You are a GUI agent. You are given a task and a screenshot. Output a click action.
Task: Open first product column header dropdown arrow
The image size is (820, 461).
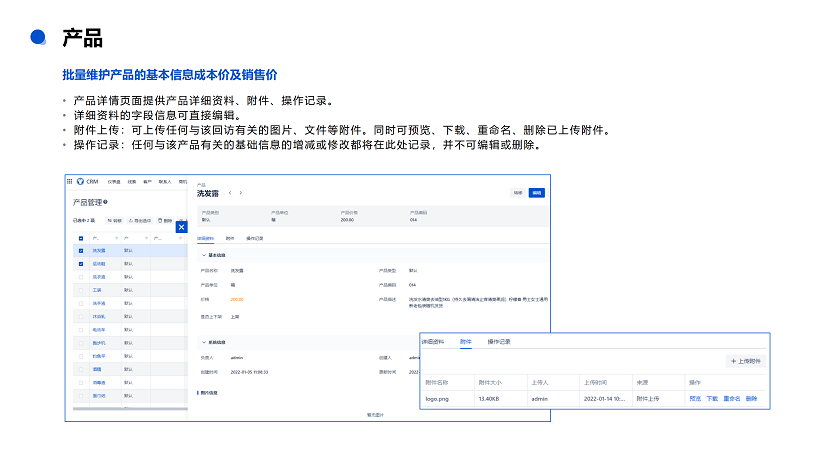(x=117, y=238)
